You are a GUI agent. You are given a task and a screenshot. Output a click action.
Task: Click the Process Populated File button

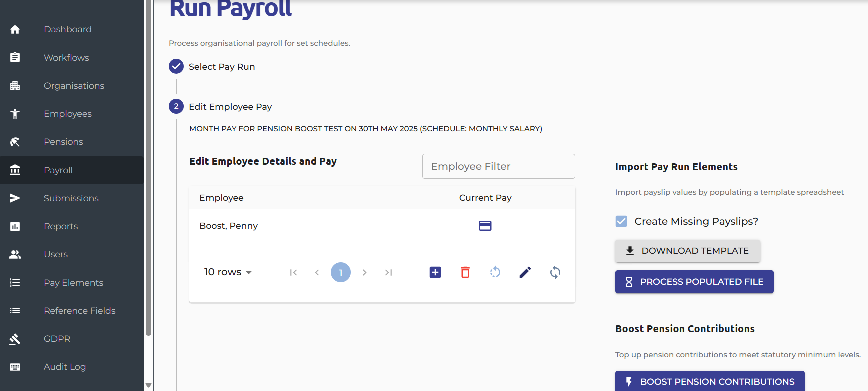(x=694, y=282)
